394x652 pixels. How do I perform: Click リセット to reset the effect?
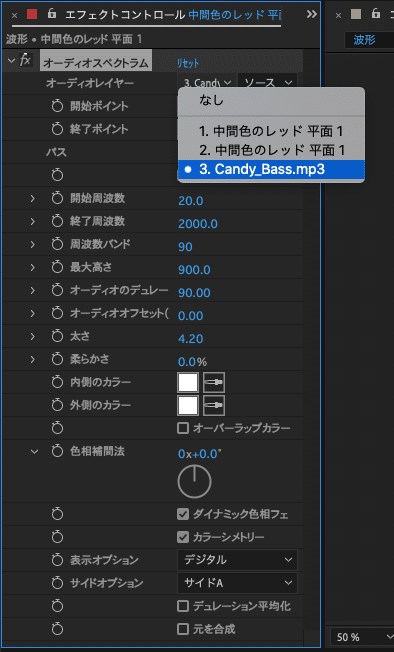point(188,64)
